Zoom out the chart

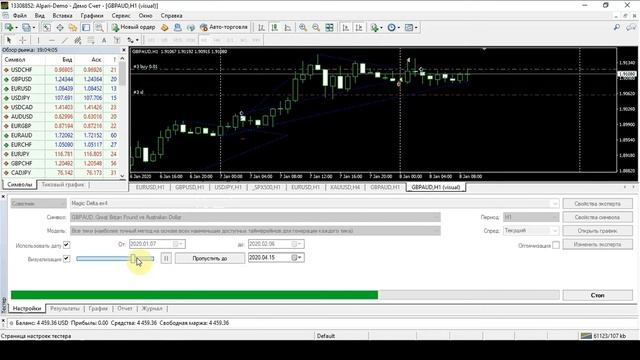tap(316, 27)
